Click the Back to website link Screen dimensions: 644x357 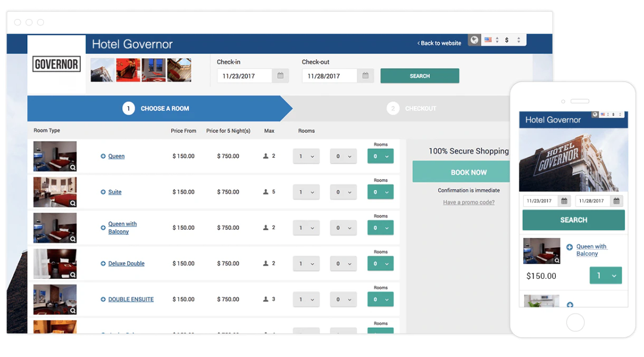point(439,43)
